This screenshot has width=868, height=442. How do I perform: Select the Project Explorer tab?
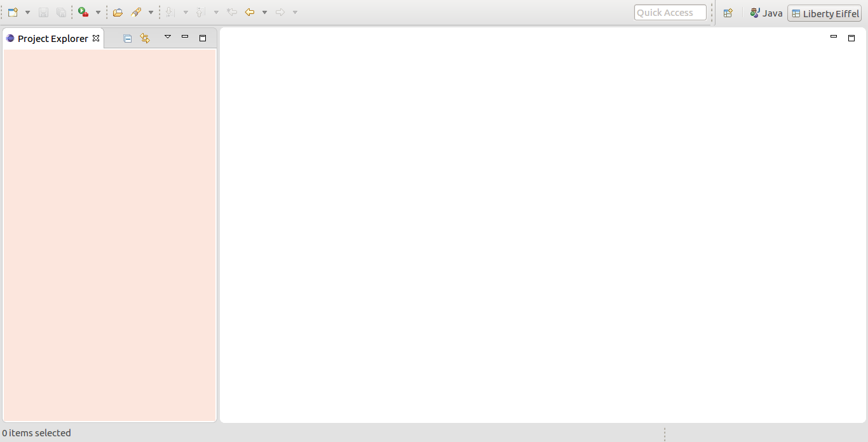[53, 38]
